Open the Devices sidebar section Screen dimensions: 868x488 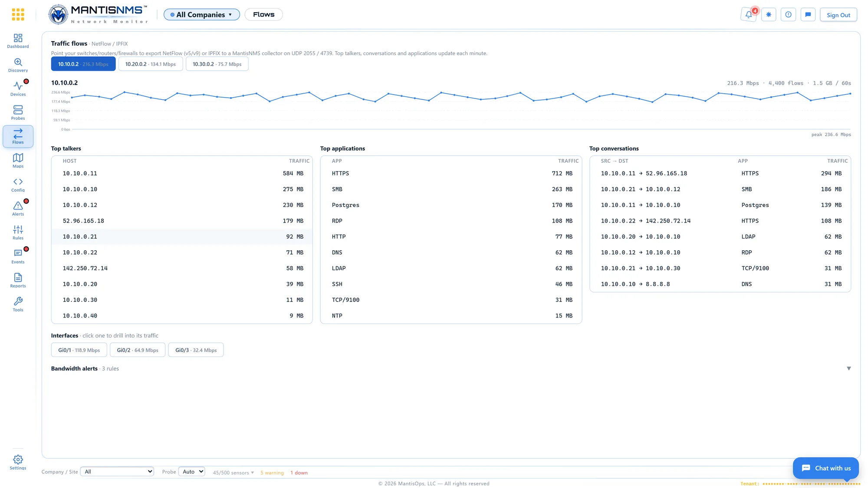18,89
